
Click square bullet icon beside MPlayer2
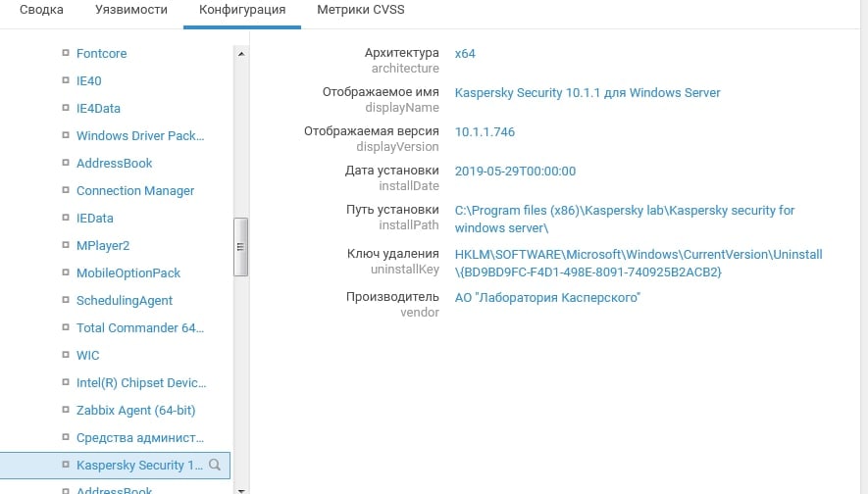pyautogui.click(x=66, y=244)
